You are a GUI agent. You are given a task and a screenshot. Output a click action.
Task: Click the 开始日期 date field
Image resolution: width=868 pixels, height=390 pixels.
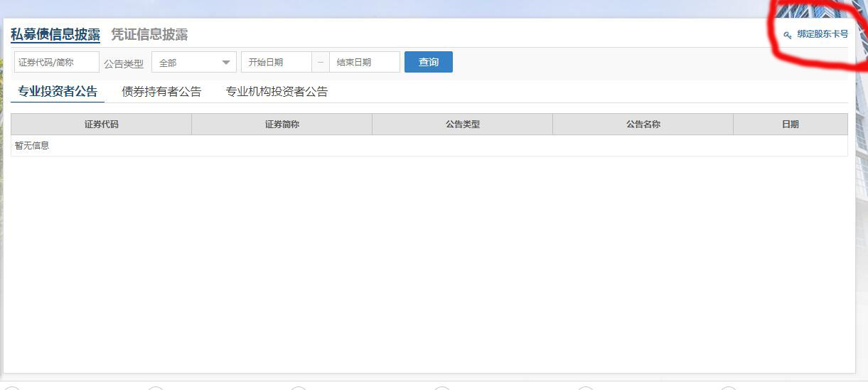click(277, 62)
